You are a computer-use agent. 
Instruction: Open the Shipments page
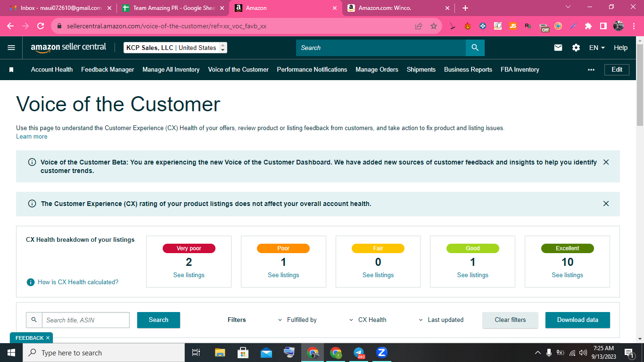421,70
